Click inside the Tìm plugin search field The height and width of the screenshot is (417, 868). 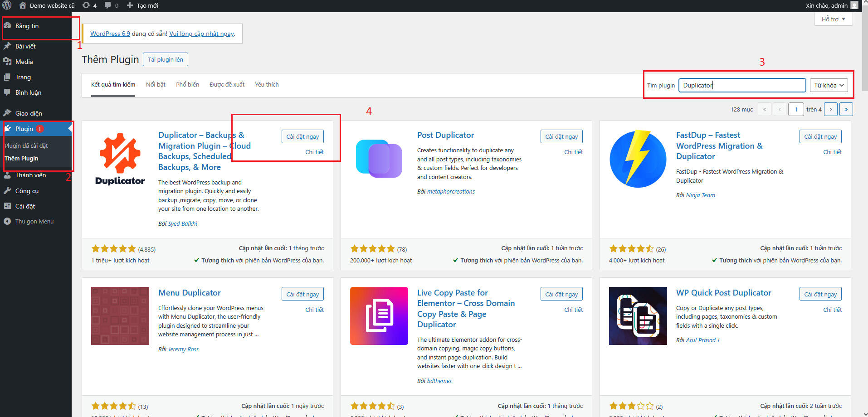(x=742, y=85)
